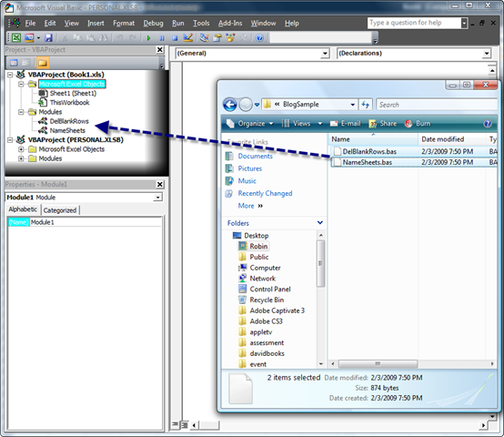This screenshot has height=437, width=504.
Task: Click the Visual Basic Help question icon
Action: [x=259, y=38]
